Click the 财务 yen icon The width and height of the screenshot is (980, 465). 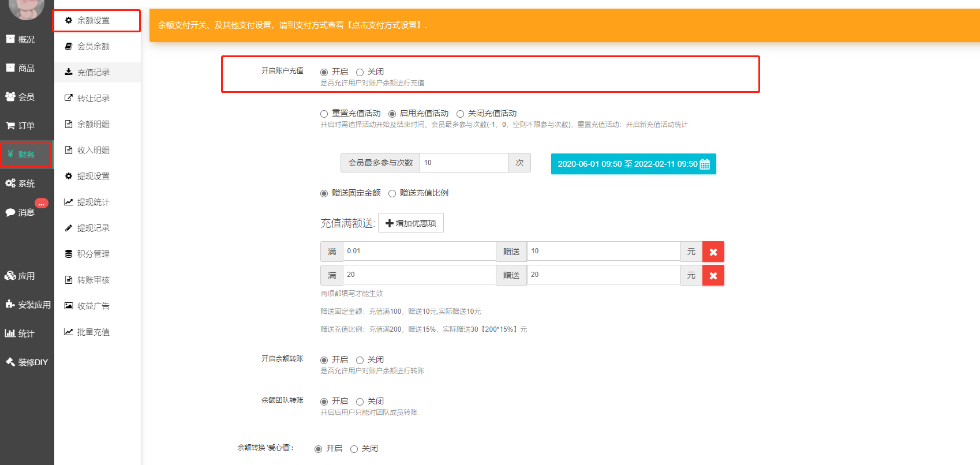tap(10, 154)
